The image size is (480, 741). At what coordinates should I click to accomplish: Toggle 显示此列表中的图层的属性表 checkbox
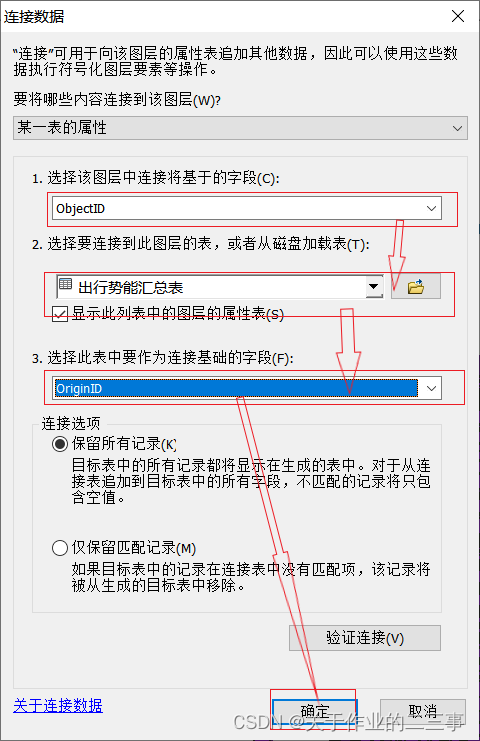[x=60, y=314]
